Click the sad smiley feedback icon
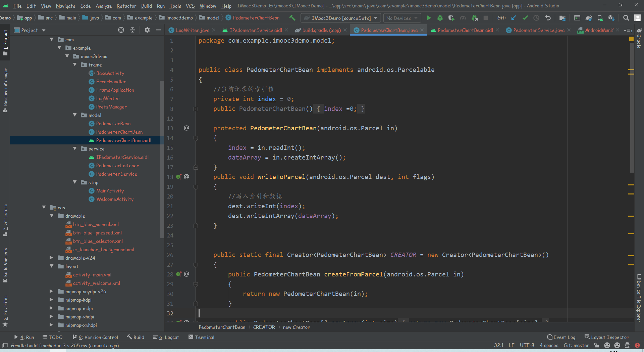This screenshot has height=352, width=644. point(617,345)
